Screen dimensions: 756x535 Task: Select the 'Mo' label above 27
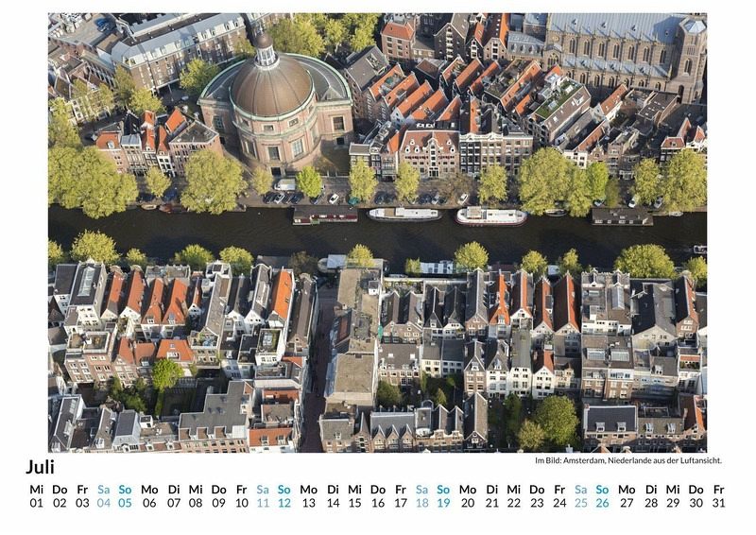click(x=627, y=490)
